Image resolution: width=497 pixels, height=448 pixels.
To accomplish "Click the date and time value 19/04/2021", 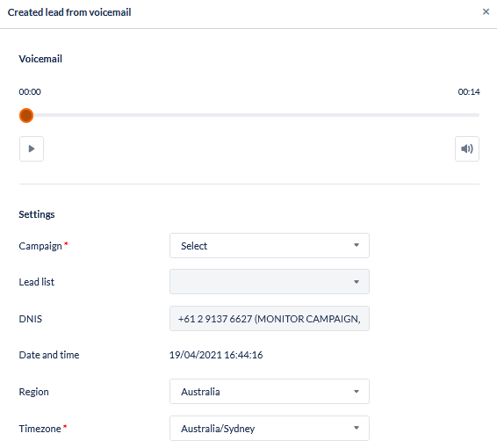I will (x=195, y=355).
